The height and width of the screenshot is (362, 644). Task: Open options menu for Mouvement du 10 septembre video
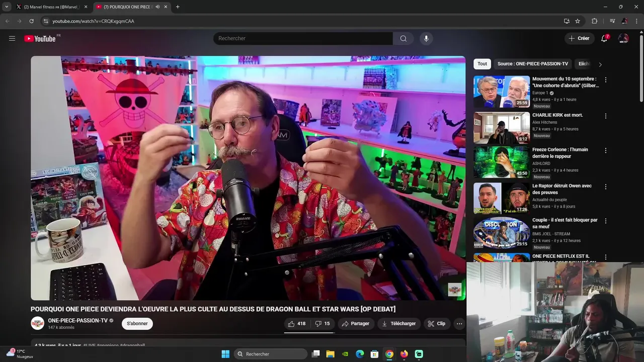pos(606,80)
